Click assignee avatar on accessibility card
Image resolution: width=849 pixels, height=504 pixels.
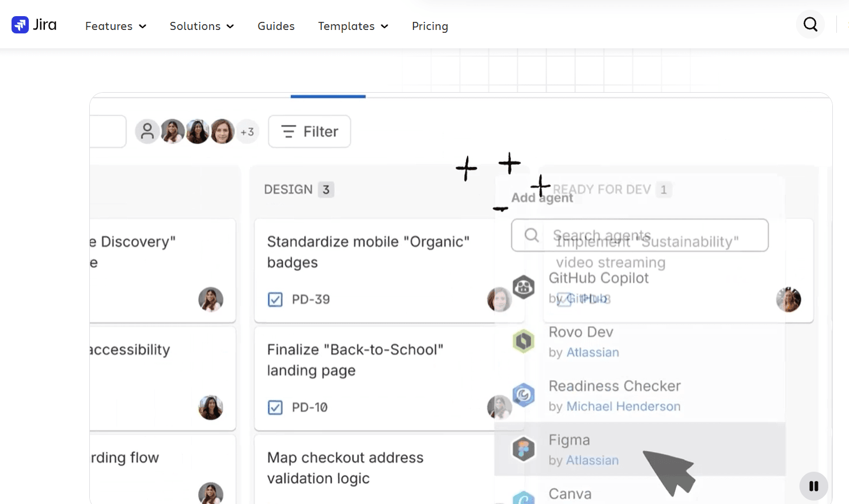click(x=211, y=407)
